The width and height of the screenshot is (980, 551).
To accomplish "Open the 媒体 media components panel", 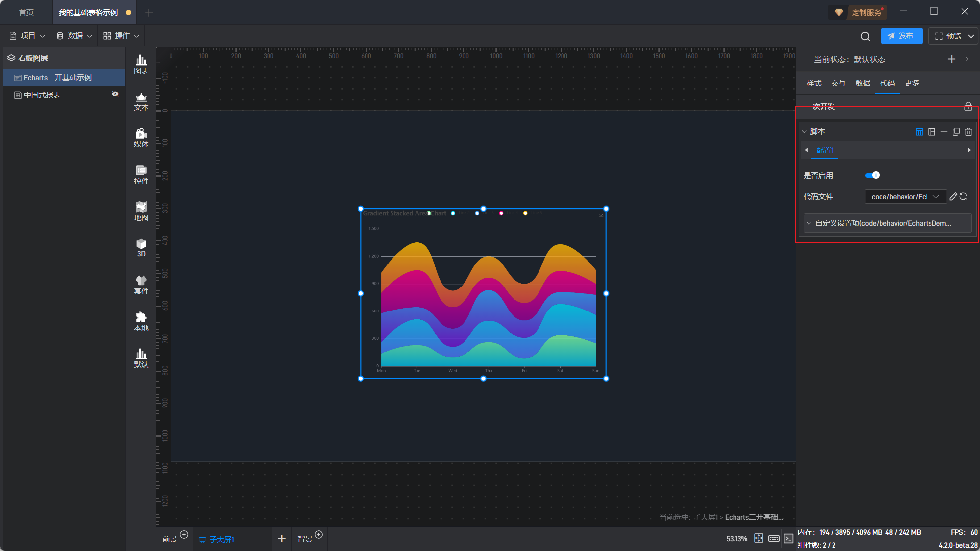I will [x=141, y=138].
